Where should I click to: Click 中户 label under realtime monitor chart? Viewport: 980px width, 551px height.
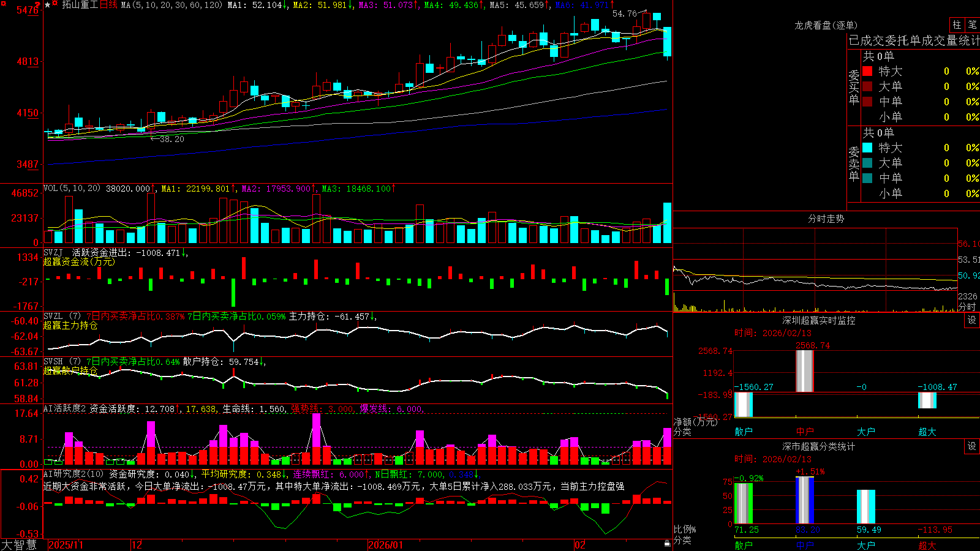coord(805,432)
